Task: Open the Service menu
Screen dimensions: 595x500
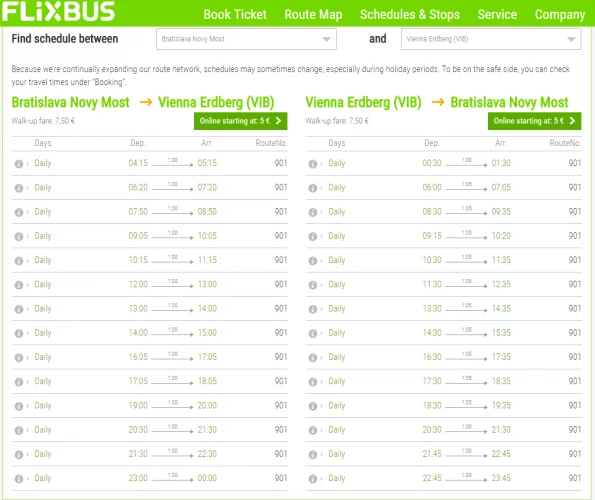Action: [497, 14]
